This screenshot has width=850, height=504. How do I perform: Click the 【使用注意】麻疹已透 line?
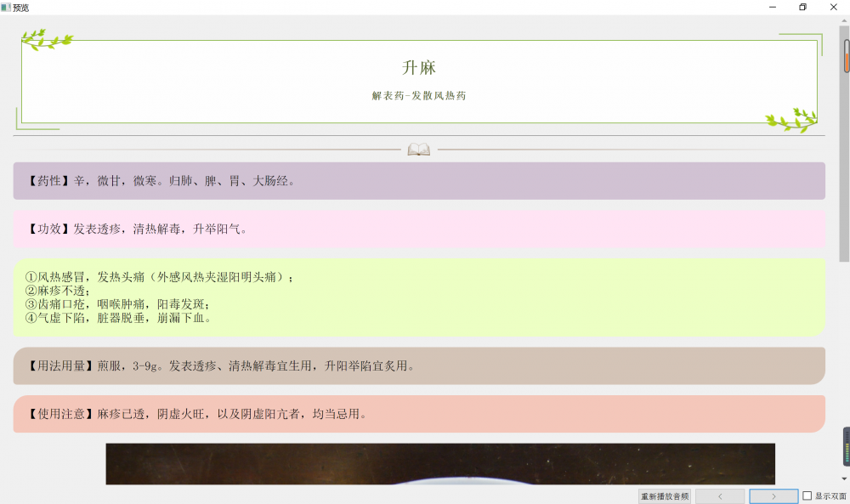[x=197, y=414]
